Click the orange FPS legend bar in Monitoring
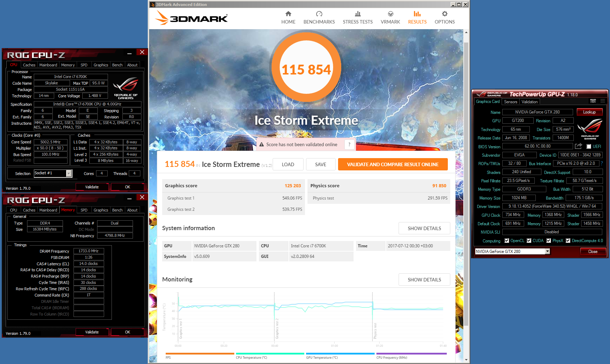610x364 pixels. pos(200,353)
